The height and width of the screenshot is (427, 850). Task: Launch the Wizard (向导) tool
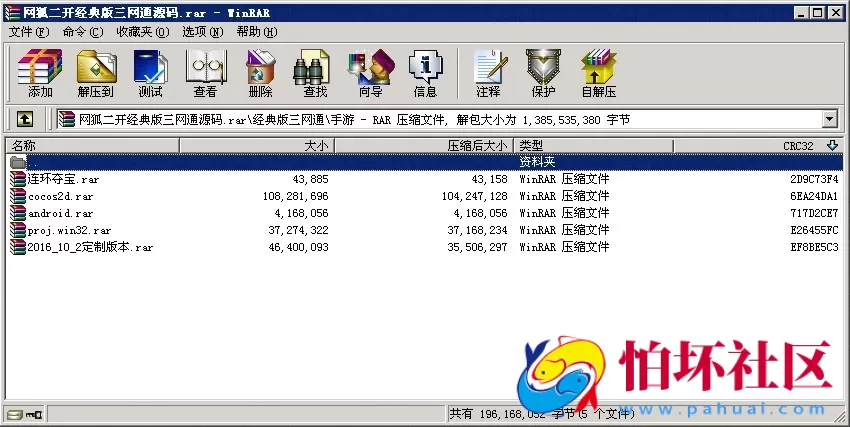coord(371,73)
